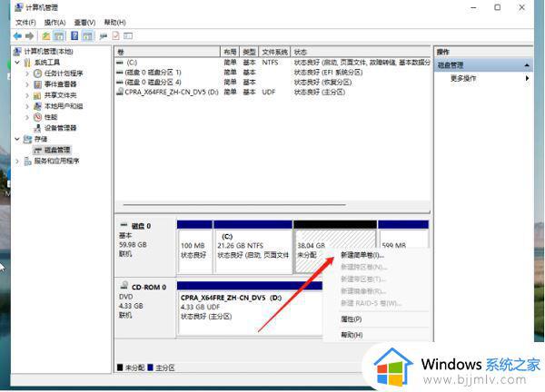
Task: Select the CPRA_X64FRE_ZH-CN_DV5 4.33 GB UDF block
Action: coord(250,309)
